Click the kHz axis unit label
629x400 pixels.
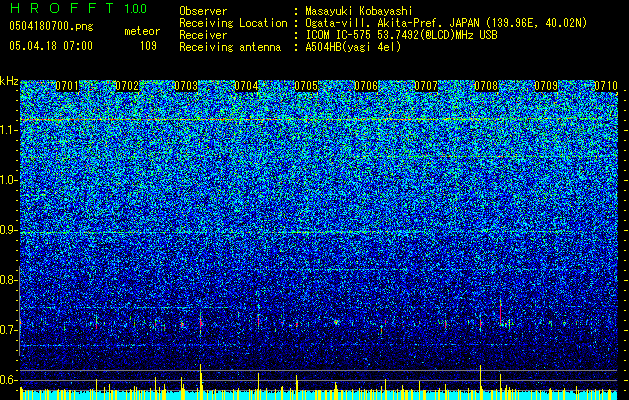point(9,81)
